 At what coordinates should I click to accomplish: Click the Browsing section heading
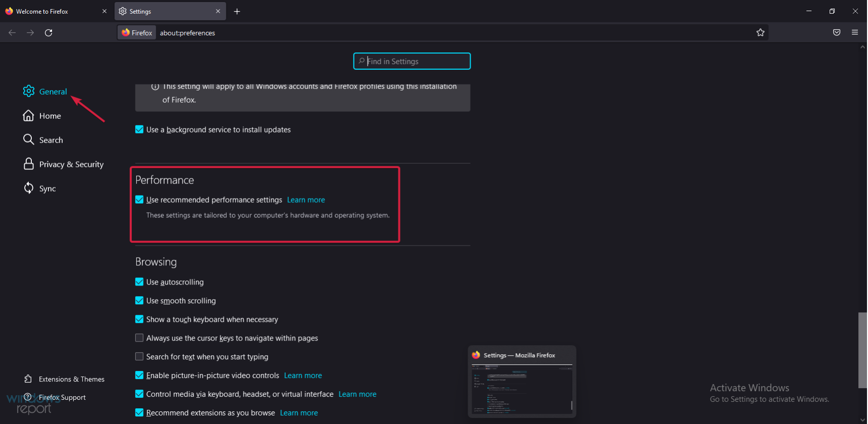tap(156, 262)
